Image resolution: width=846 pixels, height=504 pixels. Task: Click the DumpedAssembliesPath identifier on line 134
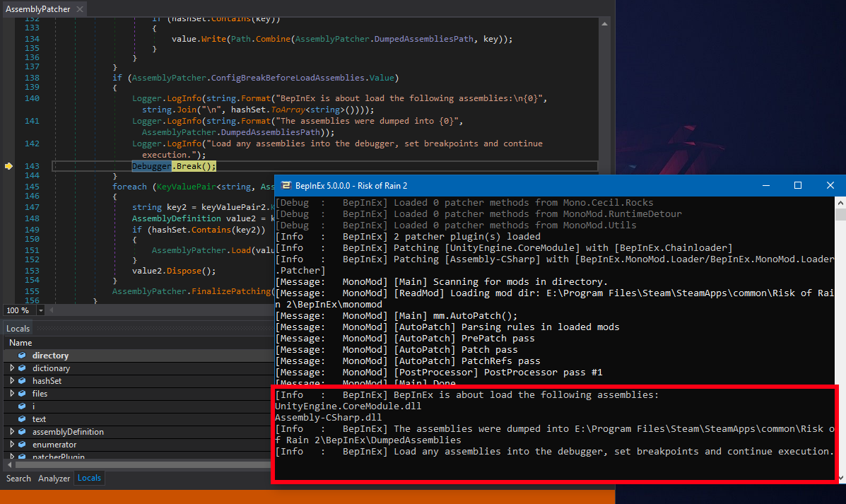[423, 39]
